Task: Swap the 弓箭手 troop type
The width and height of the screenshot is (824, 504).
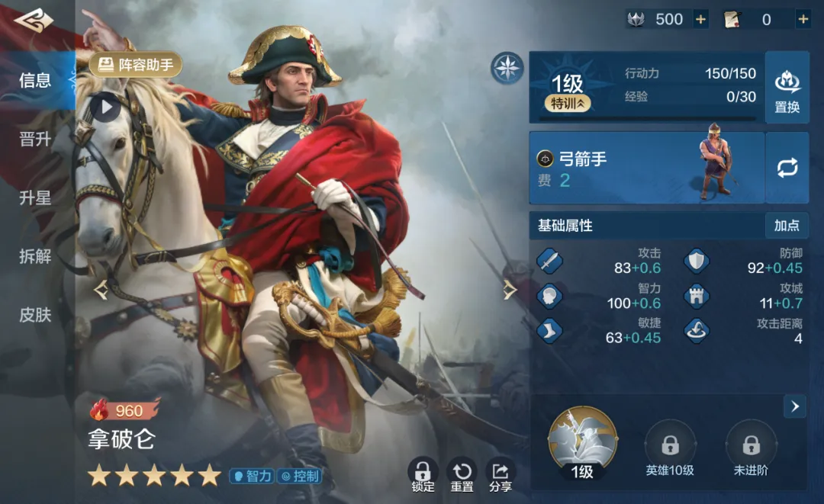Action: coord(787,168)
